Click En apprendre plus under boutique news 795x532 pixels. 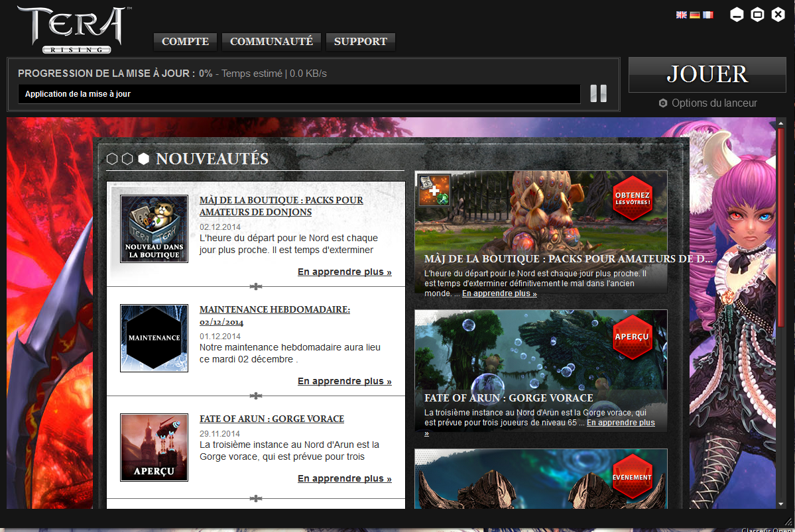tap(344, 272)
